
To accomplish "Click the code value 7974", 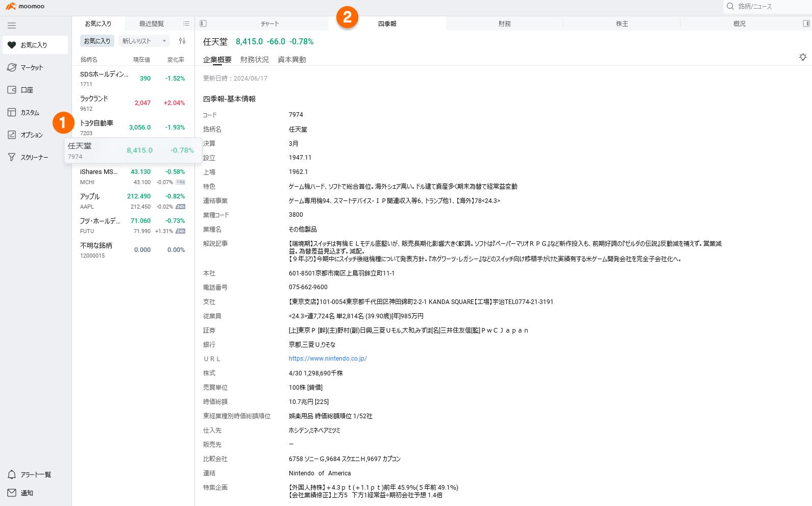I will point(296,115).
